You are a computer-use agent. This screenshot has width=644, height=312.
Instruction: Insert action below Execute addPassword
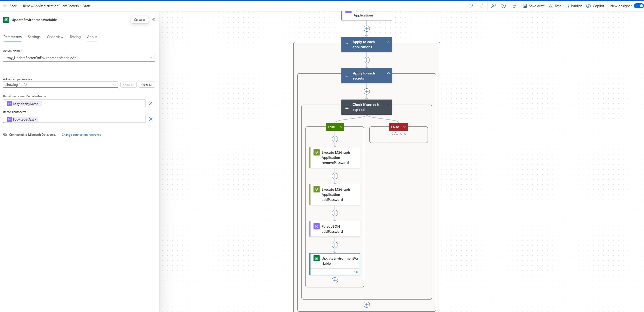[x=335, y=213]
